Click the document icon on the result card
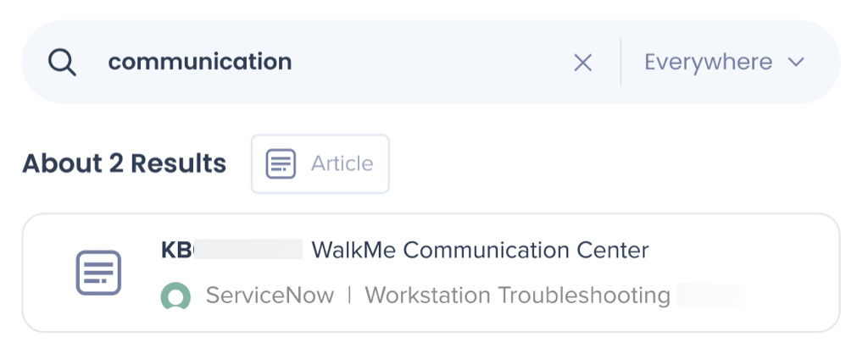The width and height of the screenshot is (868, 348). tap(98, 273)
